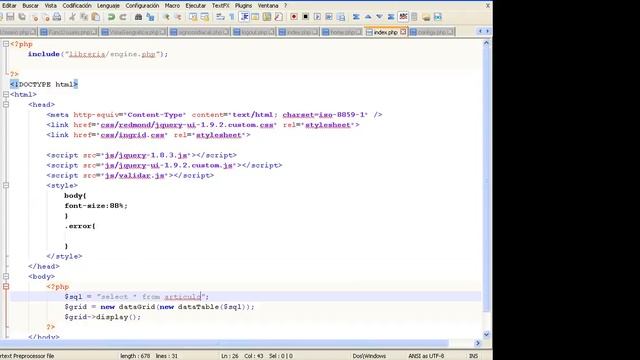Image resolution: width=640 pixels, height=360 pixels.
Task: Open the Configuración menu
Action: (142, 5)
